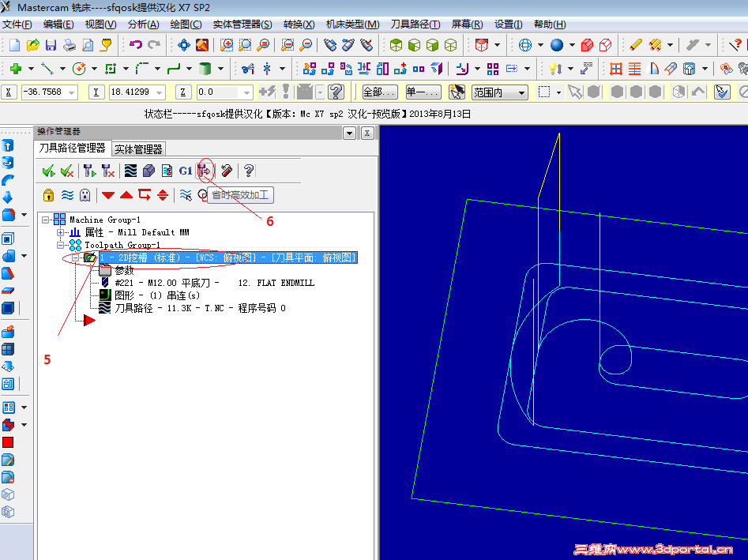This screenshot has height=560, width=748.
Task: Collapse the Toolpath Group-1 node
Action: (61, 245)
